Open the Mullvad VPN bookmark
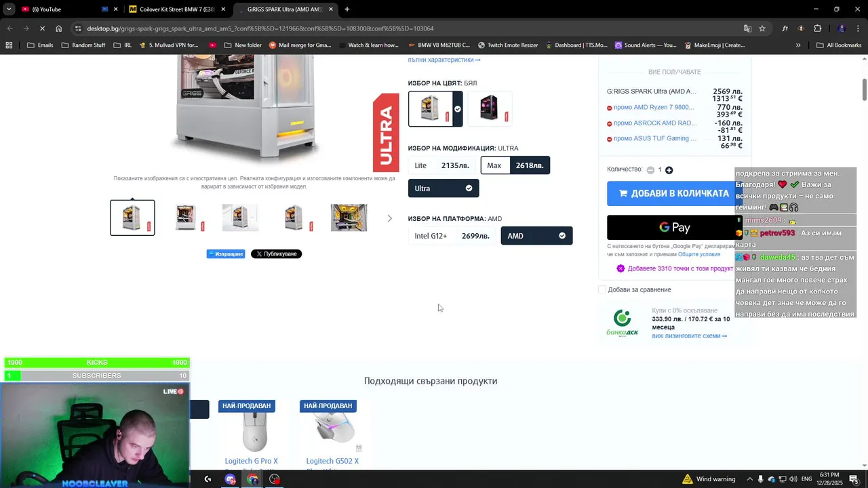The width and height of the screenshot is (868, 488). (169, 45)
